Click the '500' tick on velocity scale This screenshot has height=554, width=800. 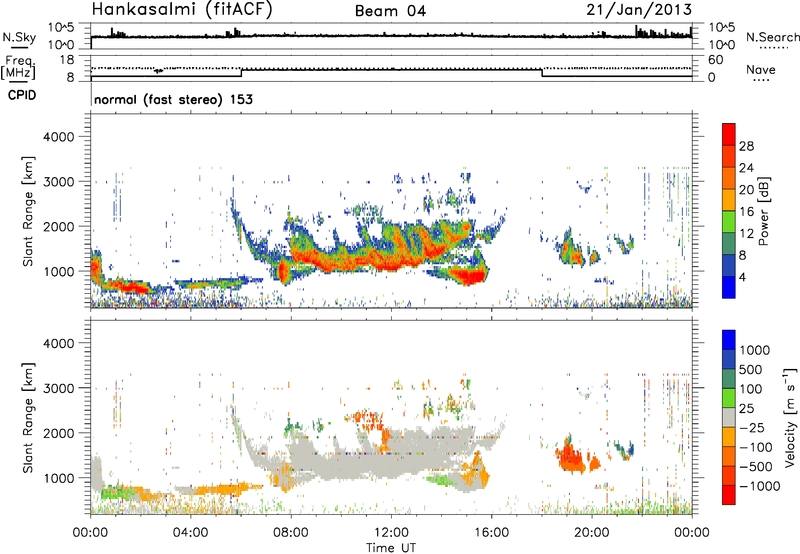[750, 369]
